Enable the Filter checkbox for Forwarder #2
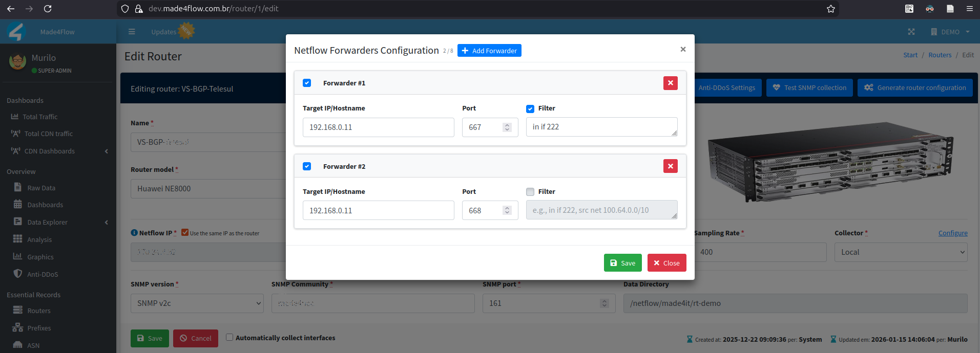Viewport: 980px width, 353px height. click(530, 192)
